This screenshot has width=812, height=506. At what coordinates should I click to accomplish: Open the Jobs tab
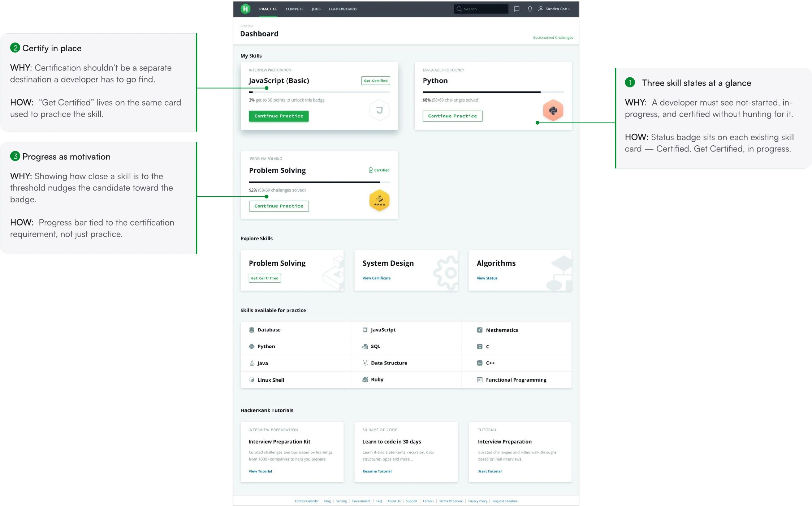tap(316, 9)
